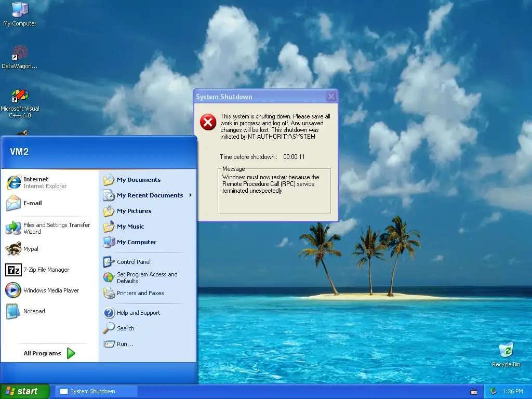Select the Internet label in Start menu
Image resolution: width=532 pixels, height=399 pixels.
pyautogui.click(x=36, y=179)
